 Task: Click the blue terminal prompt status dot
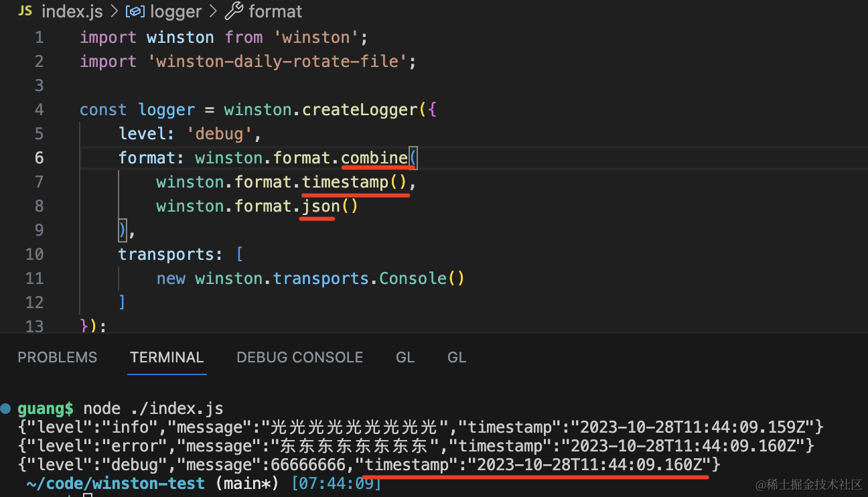coord(6,407)
